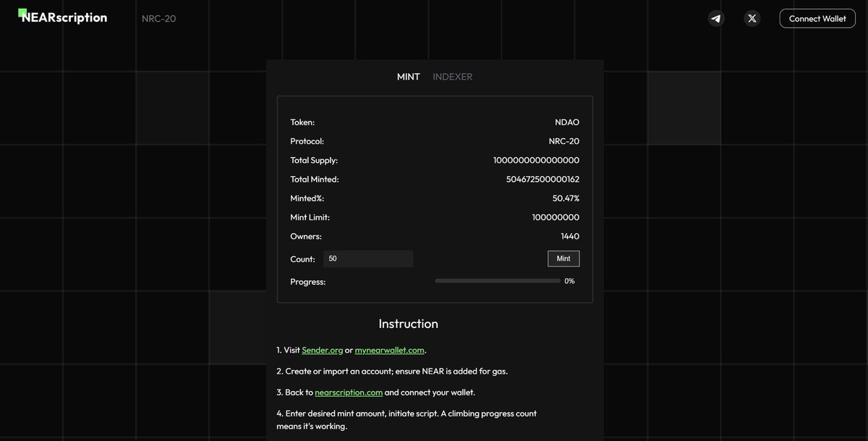Select the Minted percentage 50.47%
868x441 pixels.
coord(566,198)
